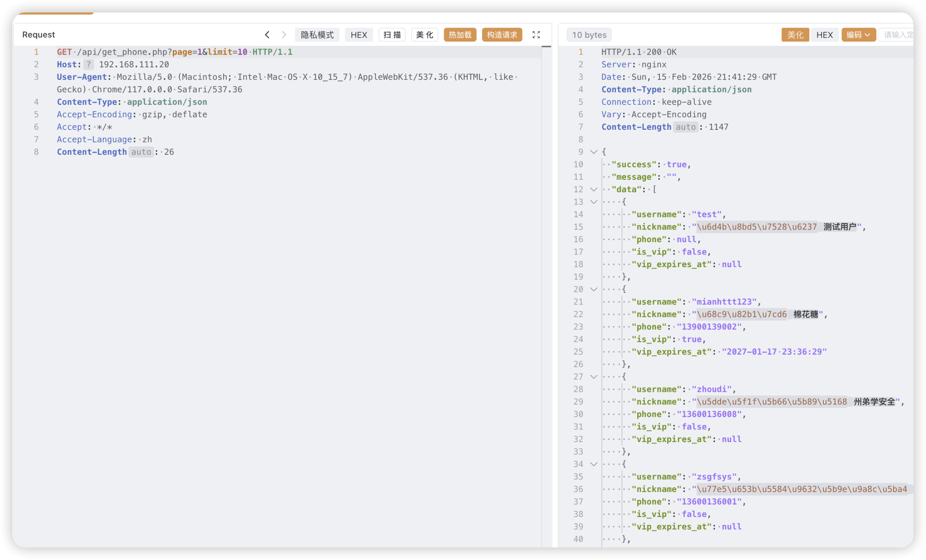Collapse the zsgfsys user object at line 34
926x560 pixels.
[594, 465]
